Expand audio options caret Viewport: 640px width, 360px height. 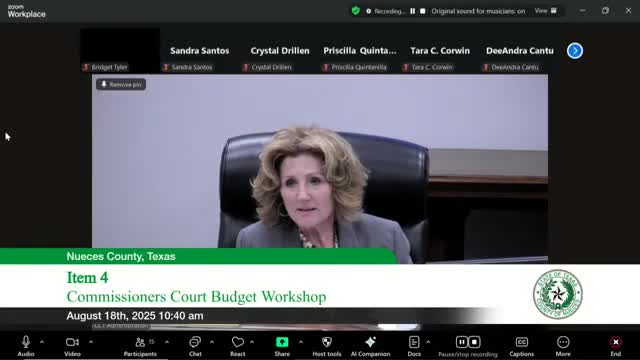pyautogui.click(x=42, y=342)
